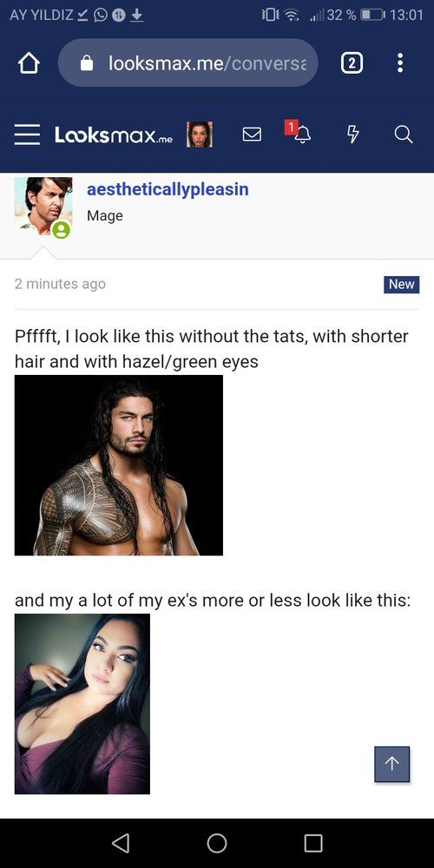This screenshot has width=434, height=868.
Task: Tap the Looksmax.me logo
Action: point(113,135)
